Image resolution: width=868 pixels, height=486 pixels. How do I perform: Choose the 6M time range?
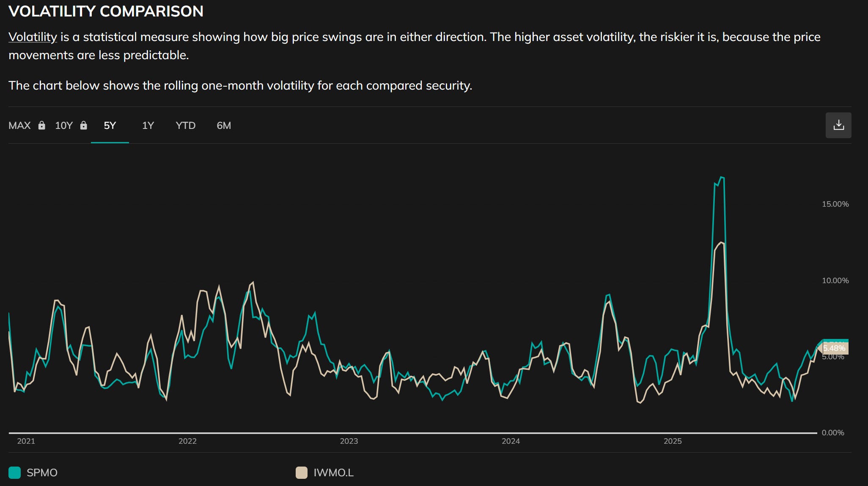(x=224, y=126)
